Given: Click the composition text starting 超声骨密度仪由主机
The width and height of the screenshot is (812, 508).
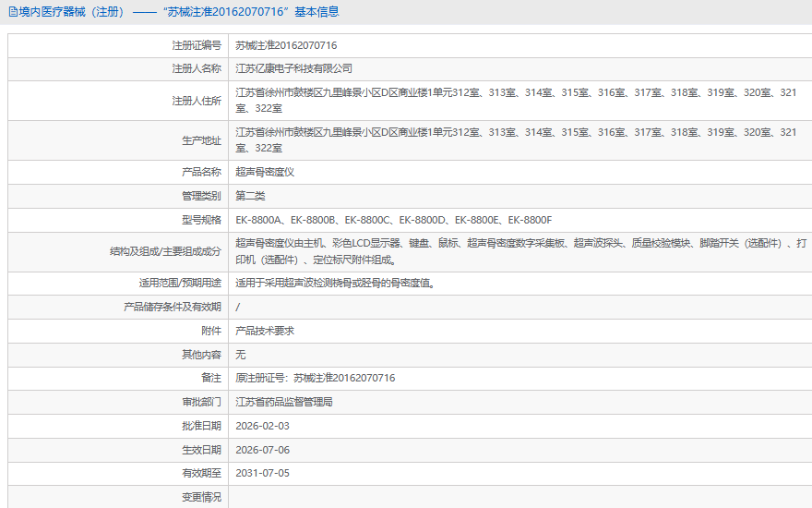Looking at the screenshot, I should coord(521,251).
